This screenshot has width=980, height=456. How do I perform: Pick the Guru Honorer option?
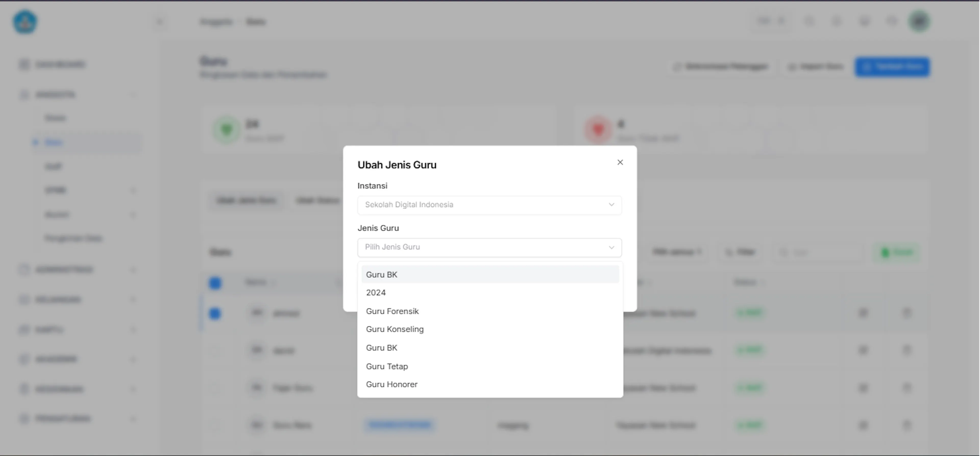coord(490,385)
